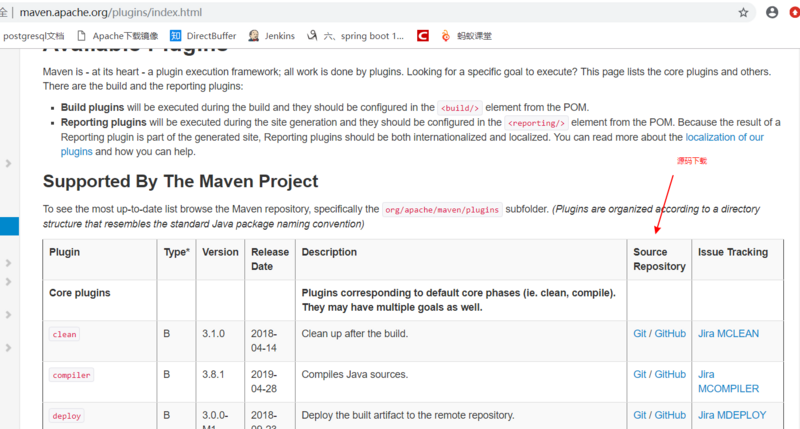This screenshot has height=429, width=800.
Task: Open the Git link for clean plugin
Action: (x=640, y=334)
